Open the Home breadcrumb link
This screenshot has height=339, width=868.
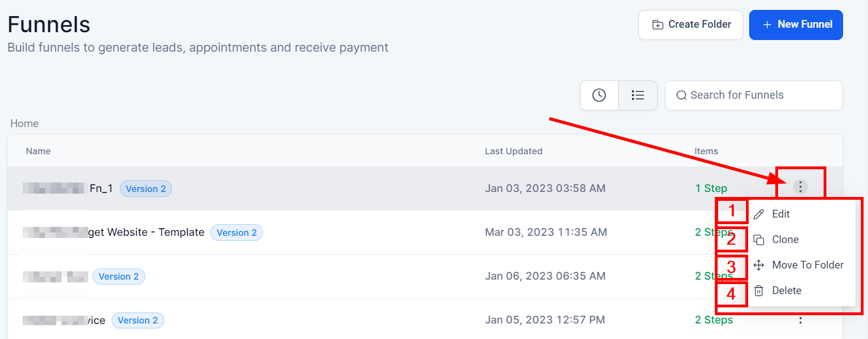tap(24, 123)
